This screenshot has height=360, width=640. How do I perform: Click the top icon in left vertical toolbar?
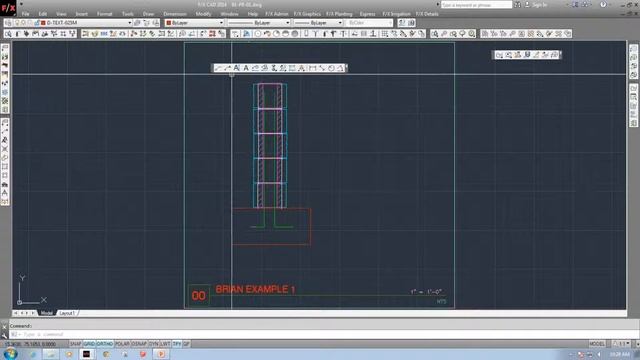[x=5, y=48]
